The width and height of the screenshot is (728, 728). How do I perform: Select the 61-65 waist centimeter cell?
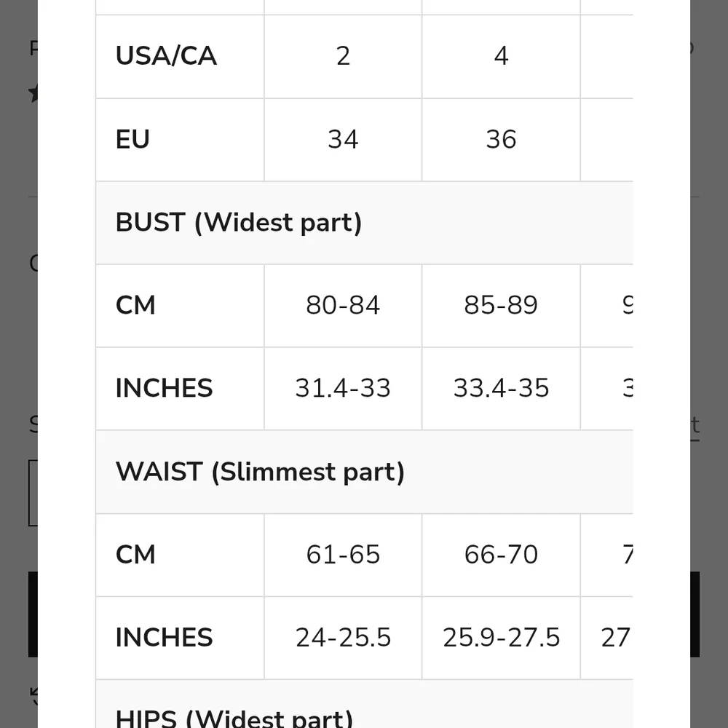(x=343, y=555)
